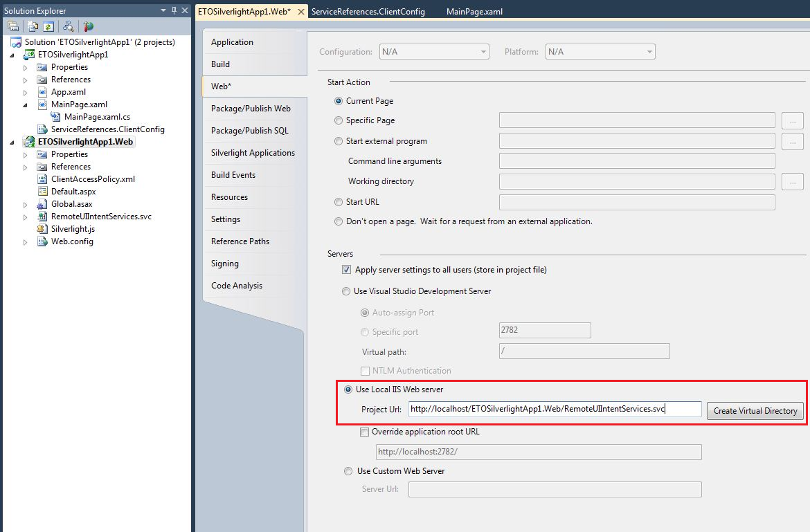Click the Default.aspx file icon
The height and width of the screenshot is (532, 810).
42,192
